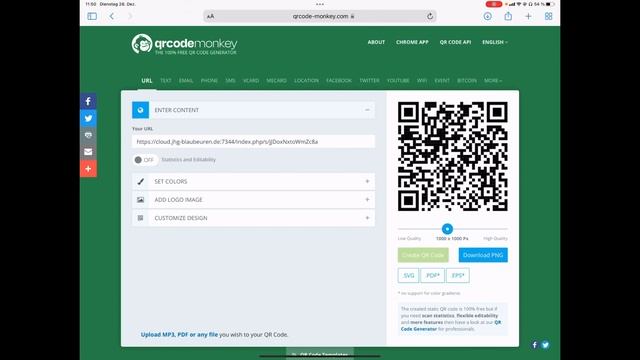The height and width of the screenshot is (360, 640).
Task: Expand the Customize Design section
Action: [367, 218]
